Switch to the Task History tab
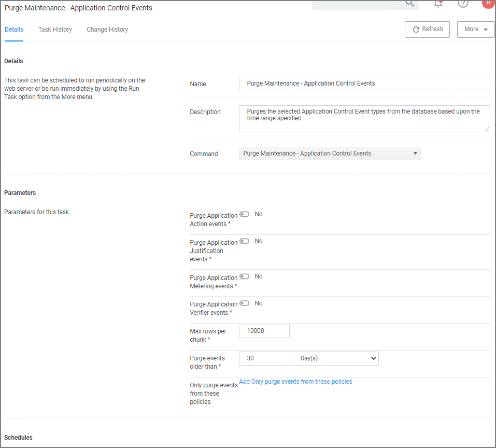Screen dimensions: 496x448 [55, 30]
